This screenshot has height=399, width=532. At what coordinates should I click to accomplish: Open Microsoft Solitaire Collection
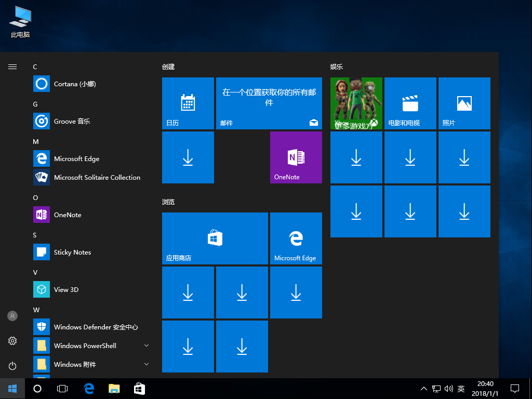point(91,177)
